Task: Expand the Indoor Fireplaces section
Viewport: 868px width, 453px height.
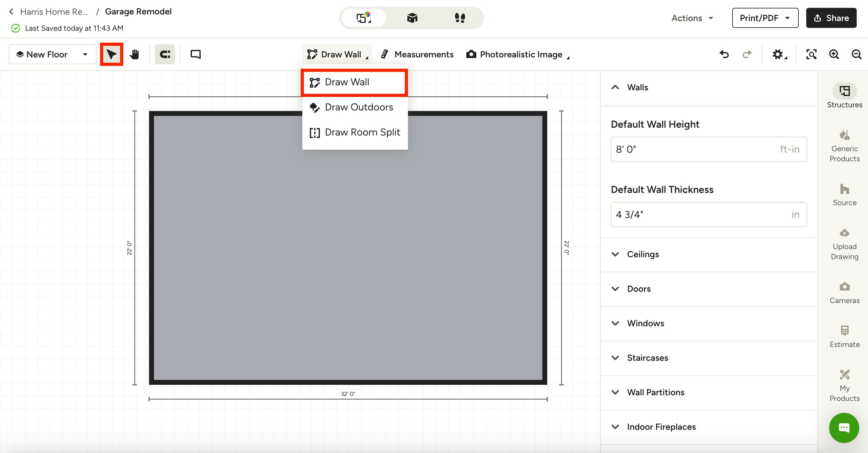Action: pyautogui.click(x=709, y=427)
